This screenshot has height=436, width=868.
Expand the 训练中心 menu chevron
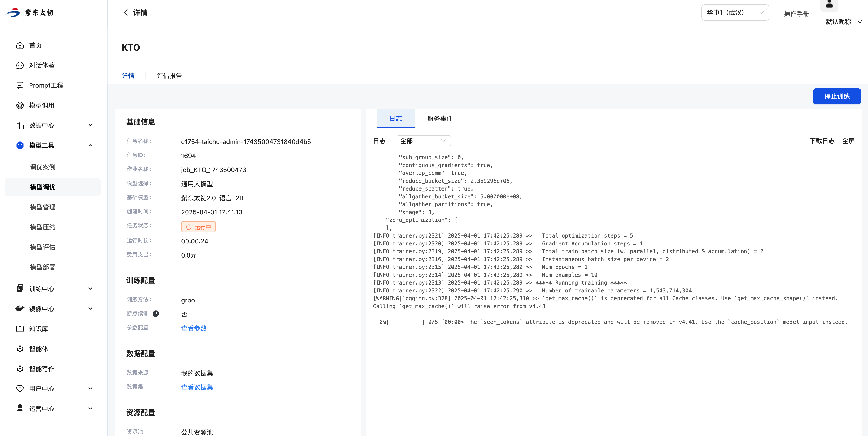pos(90,288)
